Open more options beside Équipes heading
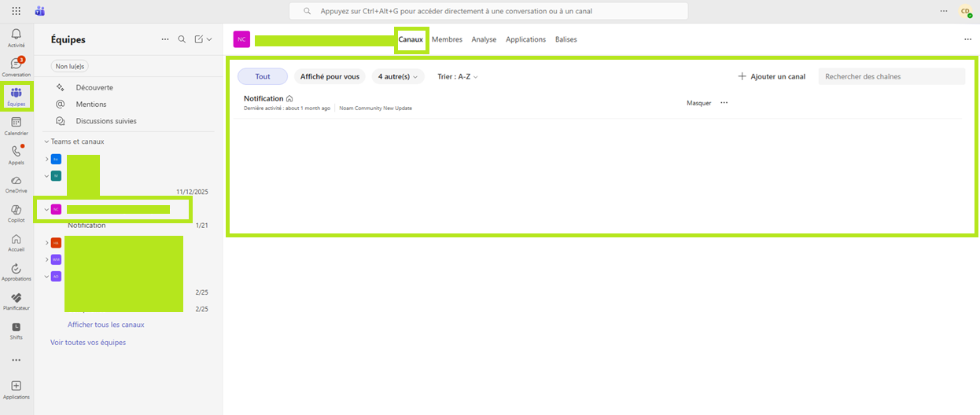Viewport: 980px width, 415px height. (x=164, y=39)
